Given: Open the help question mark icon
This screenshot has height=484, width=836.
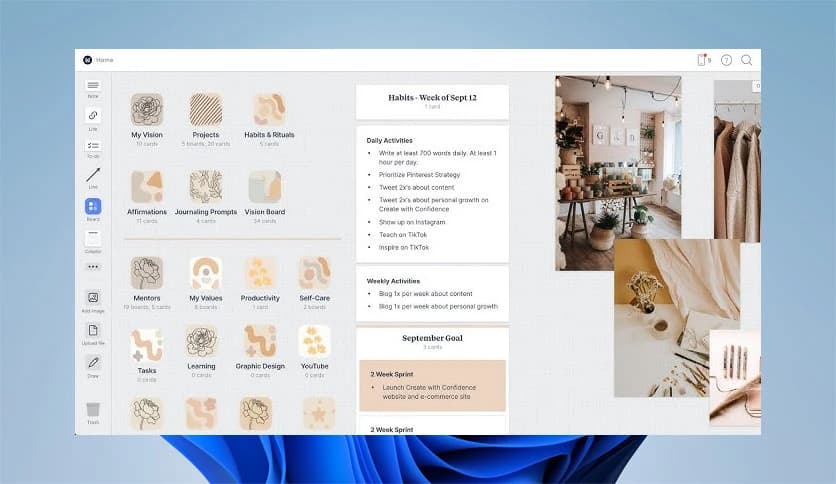Looking at the screenshot, I should tap(726, 60).
